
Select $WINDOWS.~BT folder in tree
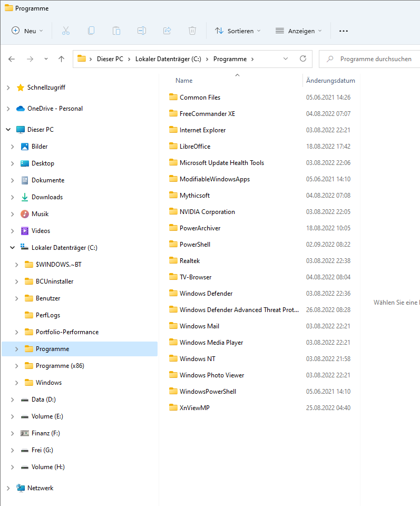[58, 264]
